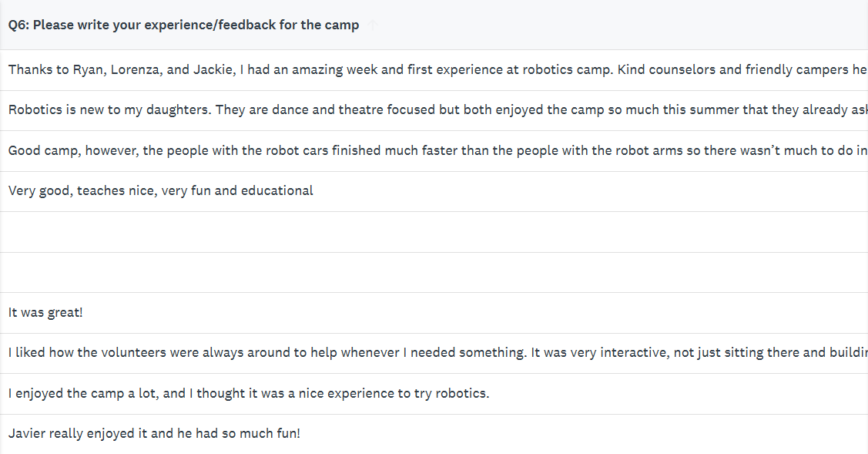The image size is (868, 454).
Task: Click the sort arrow beside the Q6 header
Action: (374, 25)
